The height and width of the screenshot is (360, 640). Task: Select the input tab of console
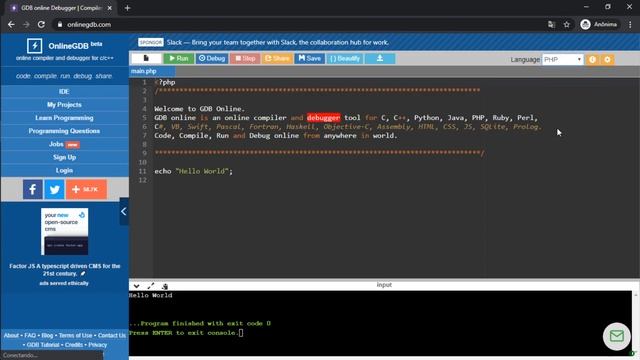pyautogui.click(x=384, y=285)
